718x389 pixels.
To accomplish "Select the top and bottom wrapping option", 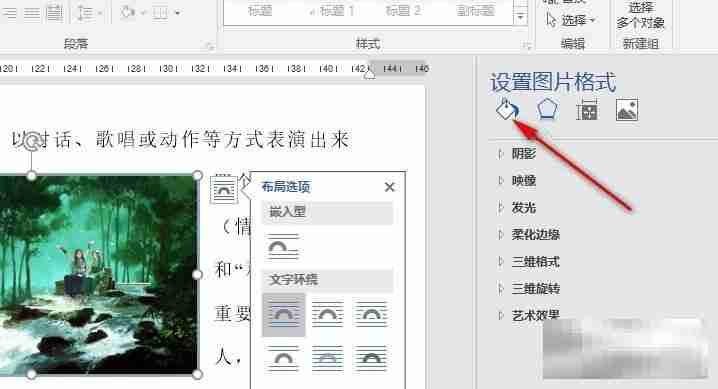I will pyautogui.click(x=283, y=358).
